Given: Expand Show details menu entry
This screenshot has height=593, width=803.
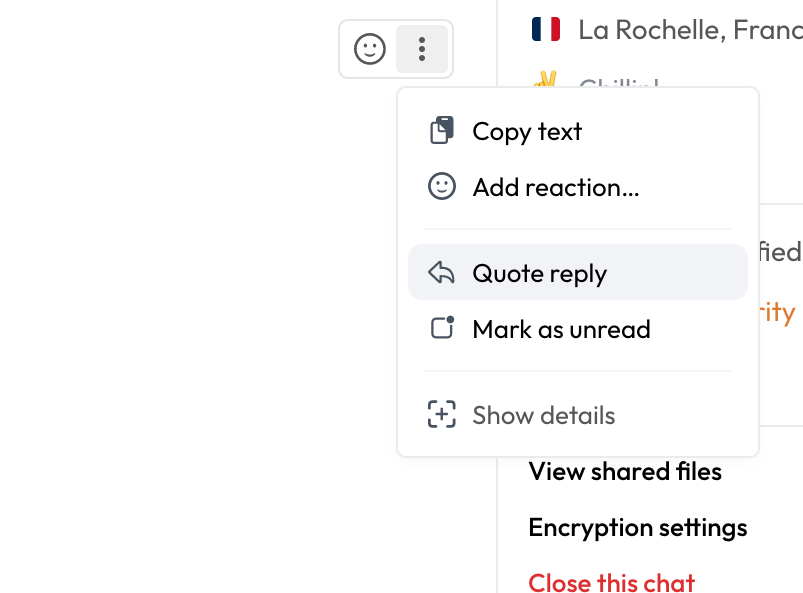Looking at the screenshot, I should coord(543,415).
